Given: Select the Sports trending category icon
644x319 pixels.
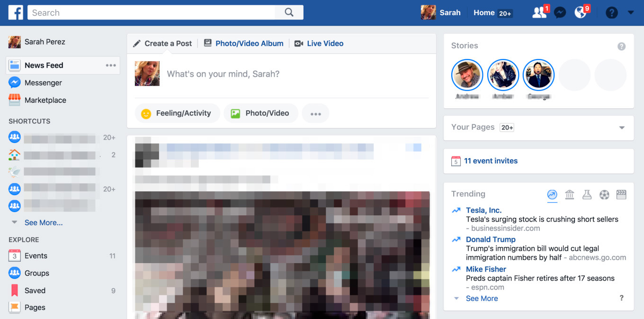Looking at the screenshot, I should pyautogui.click(x=604, y=194).
